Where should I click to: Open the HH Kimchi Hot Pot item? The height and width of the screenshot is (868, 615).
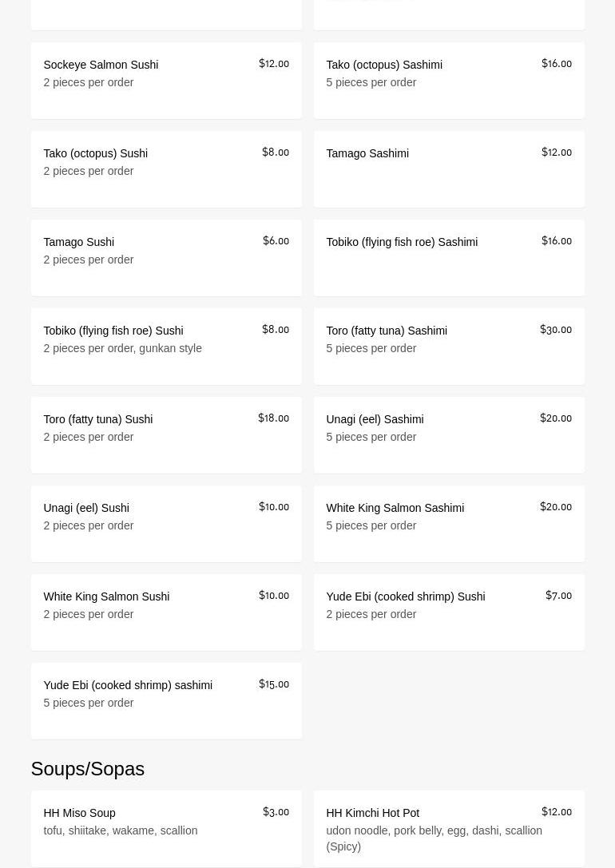(449, 829)
